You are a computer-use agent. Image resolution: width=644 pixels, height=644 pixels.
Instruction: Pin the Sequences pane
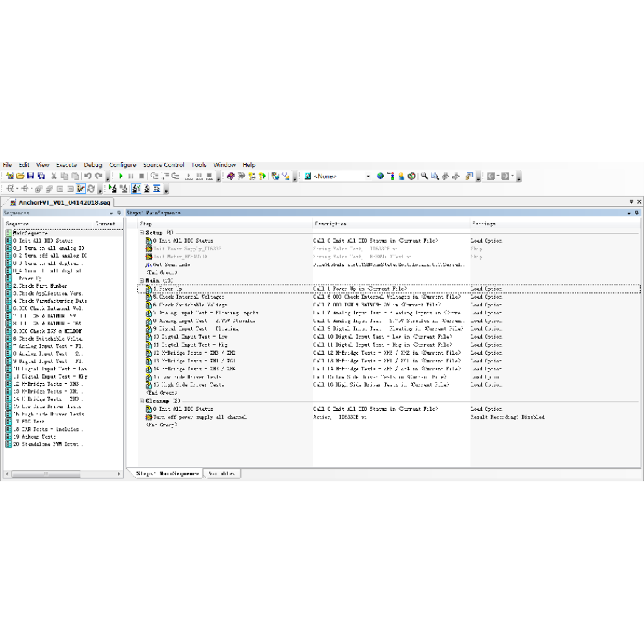118,213
